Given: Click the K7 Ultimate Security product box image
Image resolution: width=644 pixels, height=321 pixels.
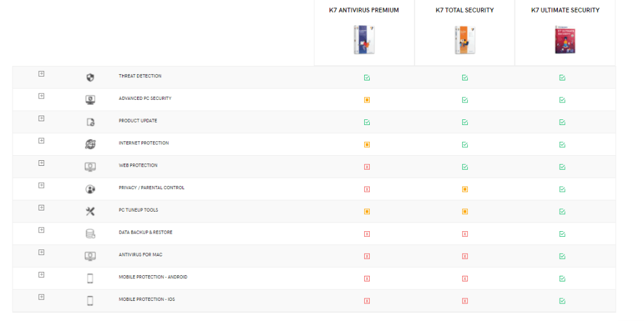Looking at the screenshot, I should pyautogui.click(x=563, y=40).
